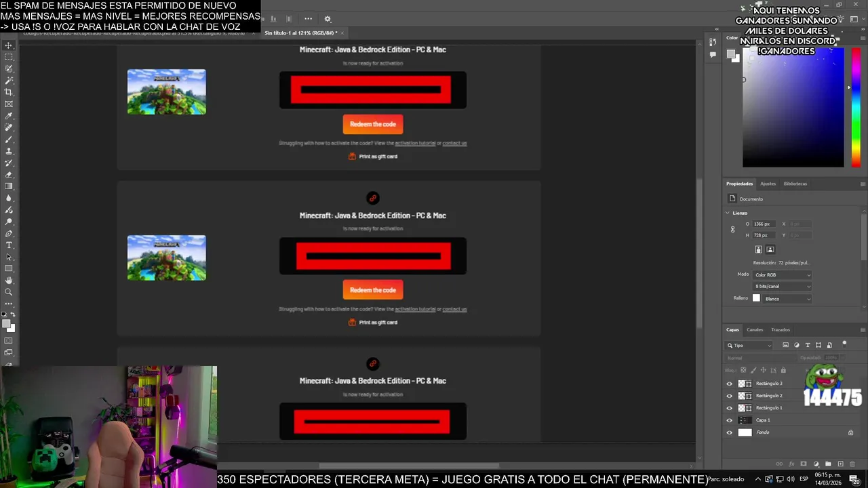Viewport: 868px width, 488px height.
Task: Click the vertical hue slider
Action: (856, 108)
